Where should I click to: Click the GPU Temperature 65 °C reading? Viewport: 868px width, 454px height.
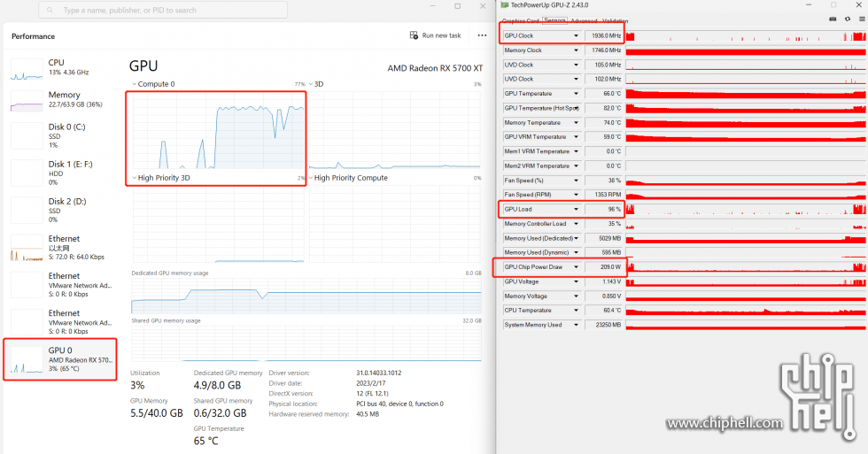[x=205, y=441]
